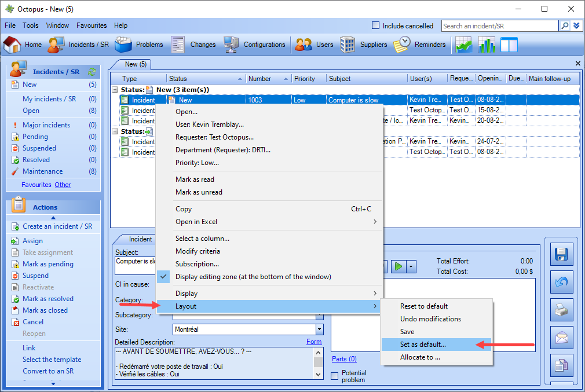Click into the Search an incident/SR field
Image resolution: width=585 pixels, height=392 pixels.
pos(500,25)
